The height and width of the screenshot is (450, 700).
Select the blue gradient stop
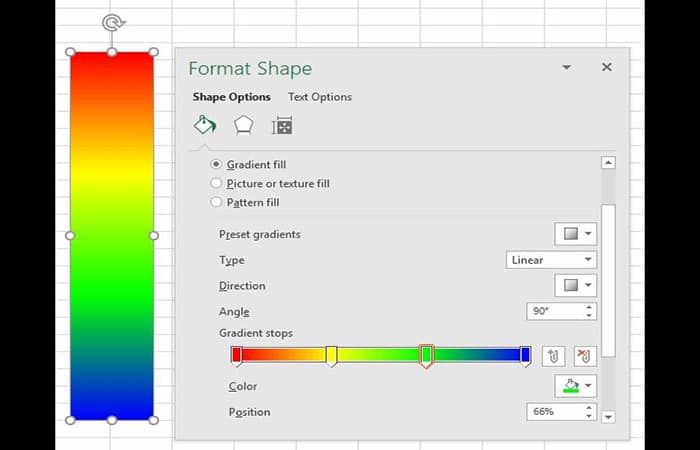pos(525,356)
